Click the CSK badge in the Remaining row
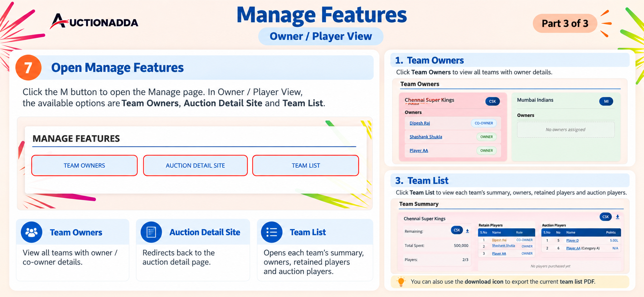This screenshot has width=644, height=297. click(x=457, y=230)
